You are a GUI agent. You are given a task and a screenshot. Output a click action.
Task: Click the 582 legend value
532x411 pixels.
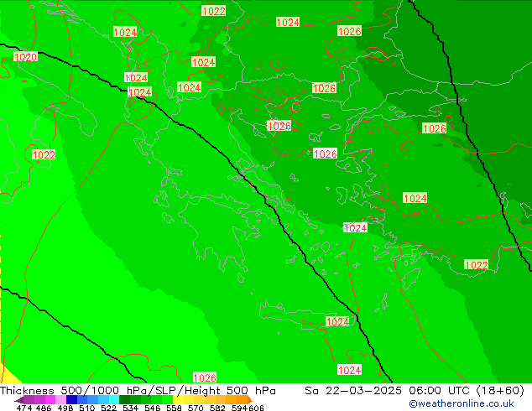click(217, 408)
